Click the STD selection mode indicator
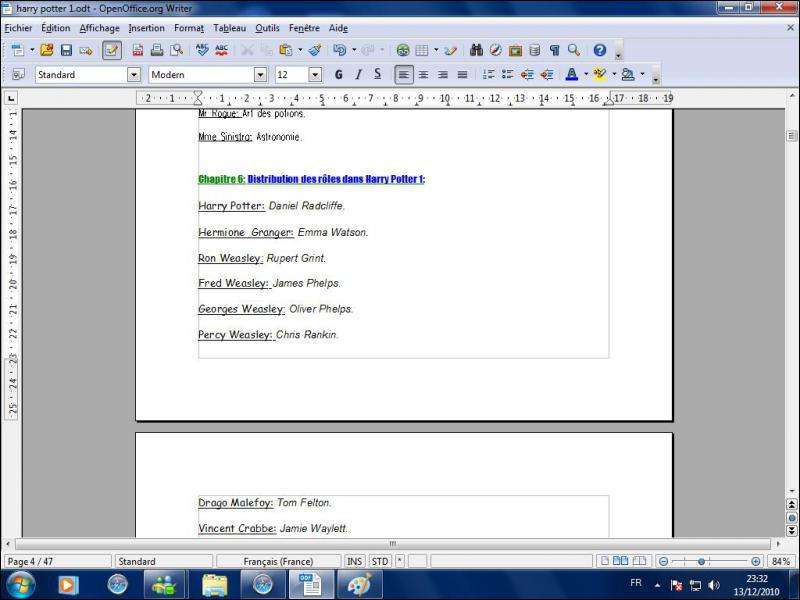800x600 pixels. click(x=380, y=561)
